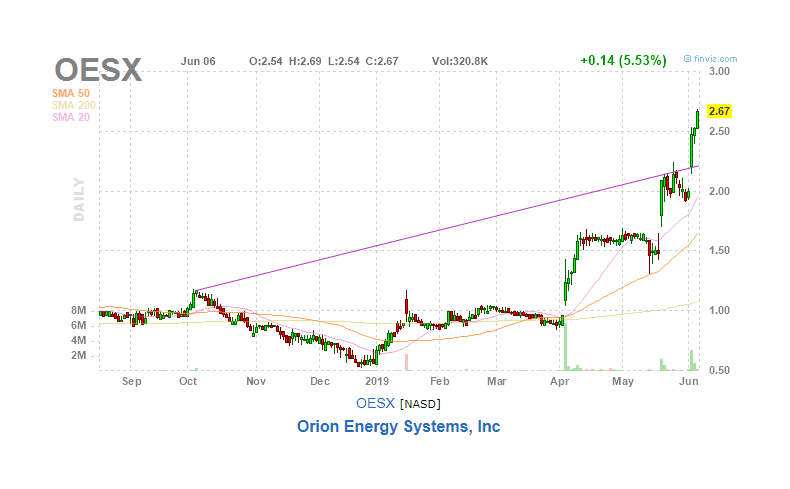This screenshot has height=489, width=790.
Task: Click the 8M volume axis label
Action: pyautogui.click(x=79, y=311)
